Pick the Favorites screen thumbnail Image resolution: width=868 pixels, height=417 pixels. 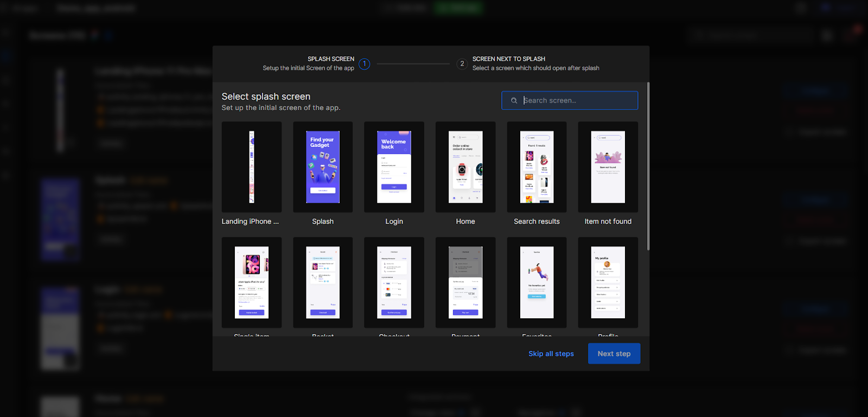point(537,283)
